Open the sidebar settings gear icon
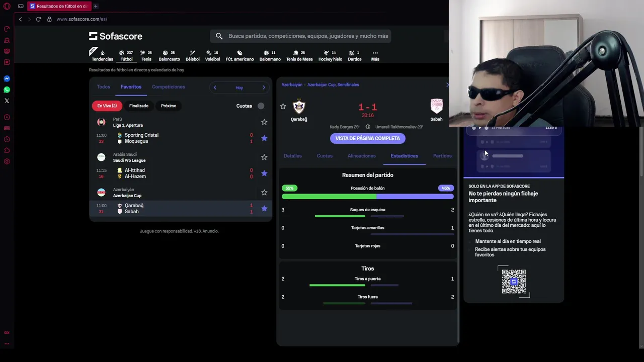The image size is (644, 362). point(7,161)
